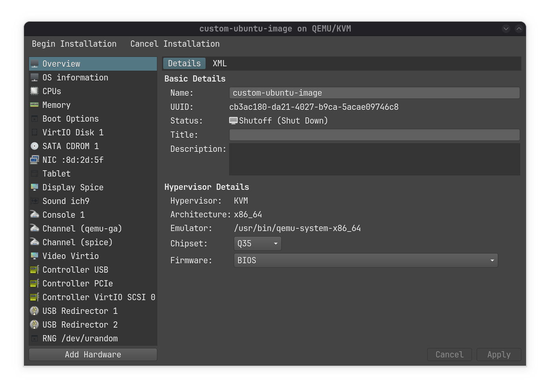This screenshot has width=550, height=392.
Task: Select the Boot Options row label
Action: point(71,119)
